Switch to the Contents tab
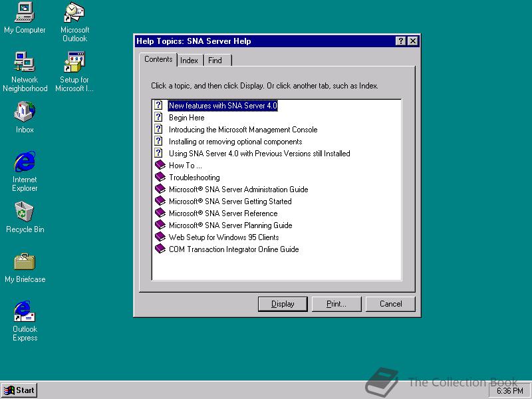 (x=158, y=59)
